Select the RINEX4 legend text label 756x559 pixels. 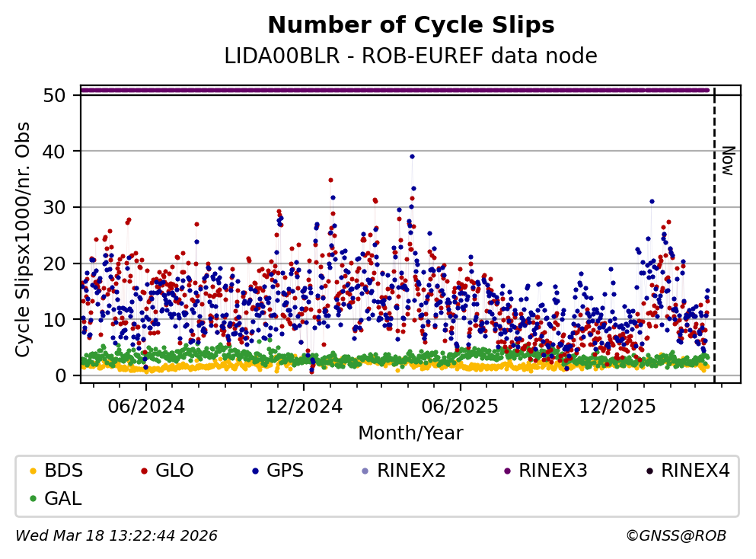click(x=694, y=471)
